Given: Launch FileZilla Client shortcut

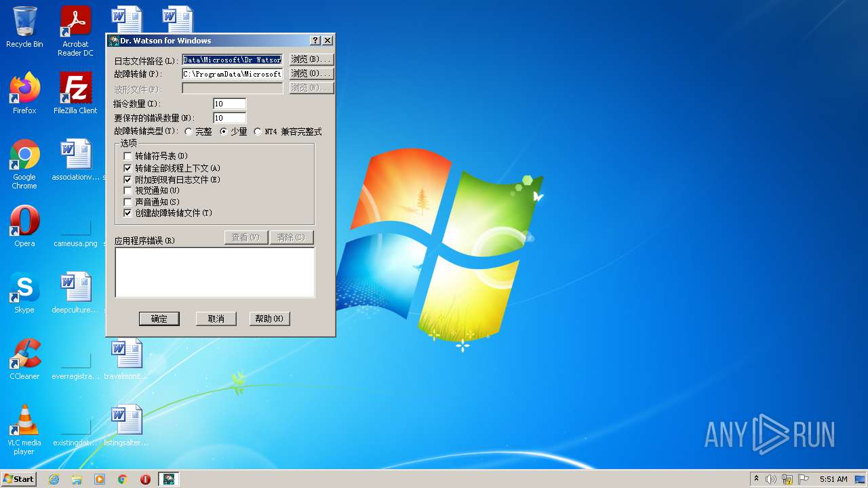Looking at the screenshot, I should (75, 94).
